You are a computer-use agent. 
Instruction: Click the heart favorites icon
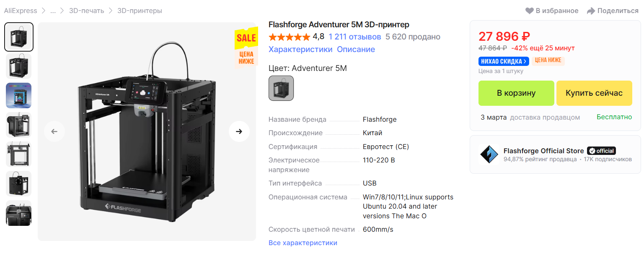coord(530,11)
